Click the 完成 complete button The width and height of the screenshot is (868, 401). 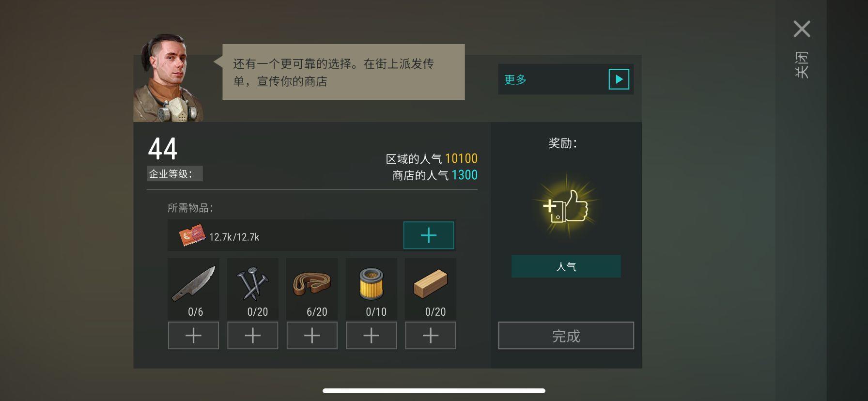pyautogui.click(x=566, y=336)
